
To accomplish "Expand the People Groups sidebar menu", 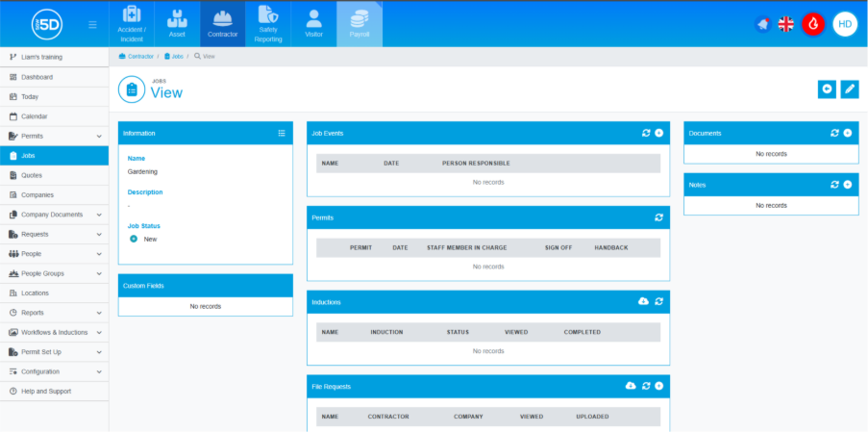I will [99, 273].
